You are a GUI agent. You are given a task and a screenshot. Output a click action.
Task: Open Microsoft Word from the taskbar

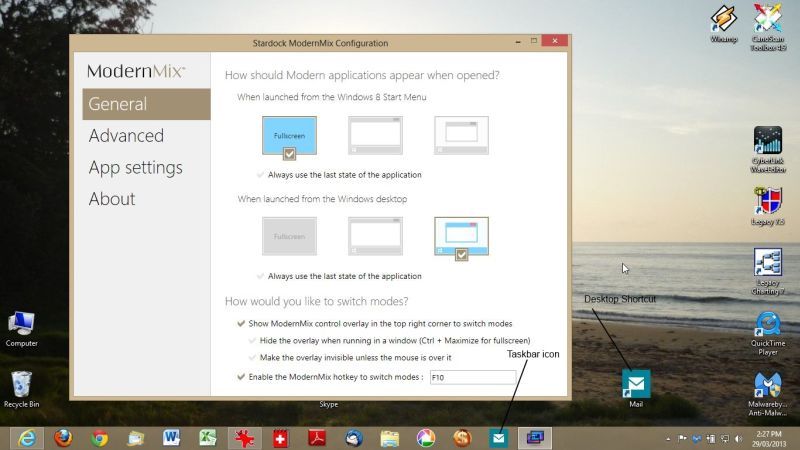(171, 438)
